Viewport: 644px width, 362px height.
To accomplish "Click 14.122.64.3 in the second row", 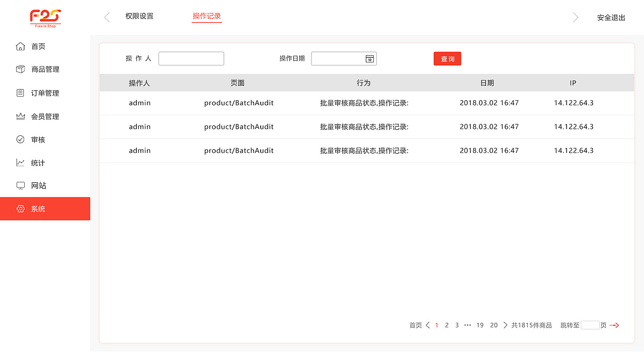I will pyautogui.click(x=574, y=126).
